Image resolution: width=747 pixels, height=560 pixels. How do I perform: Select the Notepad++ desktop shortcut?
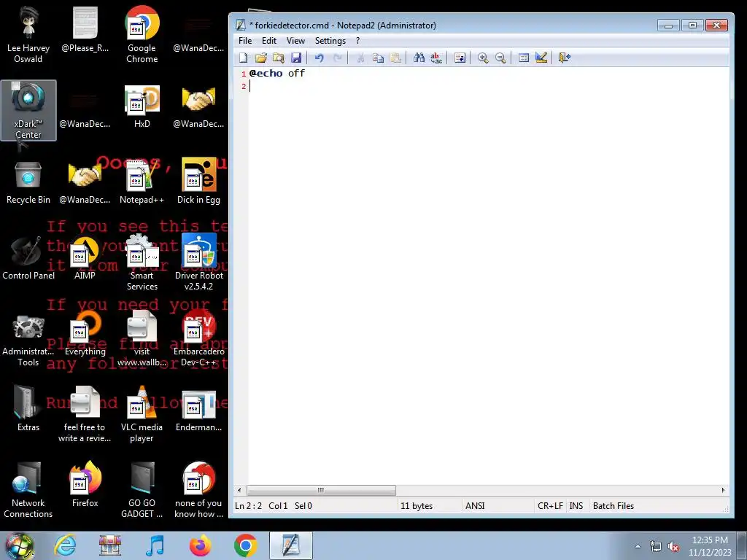coord(142,183)
